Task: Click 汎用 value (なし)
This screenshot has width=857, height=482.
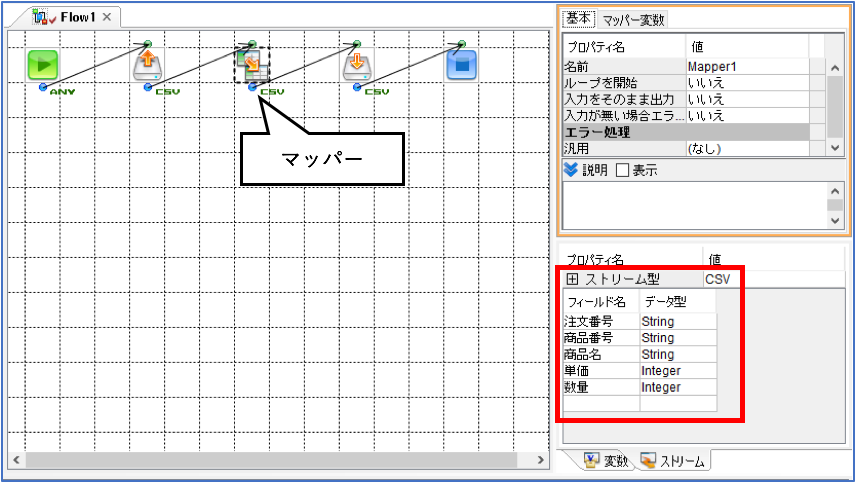Action: coord(747,148)
